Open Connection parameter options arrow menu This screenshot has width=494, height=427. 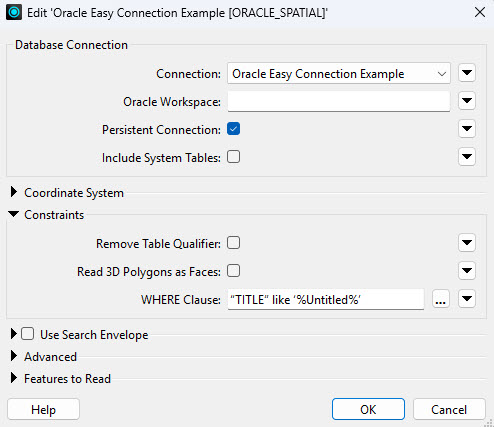pos(467,73)
